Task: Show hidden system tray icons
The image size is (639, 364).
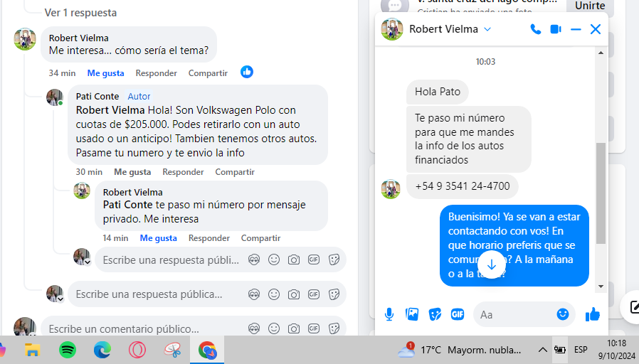Action: (542, 350)
